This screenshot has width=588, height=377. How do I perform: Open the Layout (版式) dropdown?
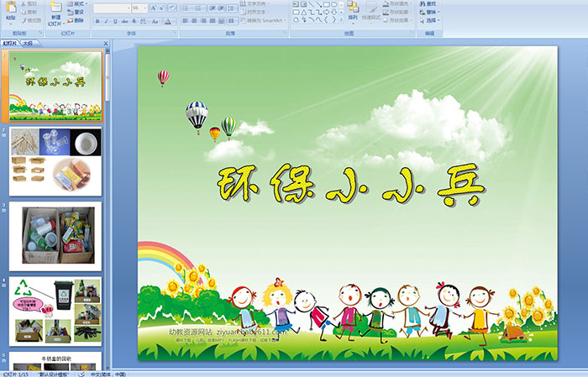coord(77,3)
